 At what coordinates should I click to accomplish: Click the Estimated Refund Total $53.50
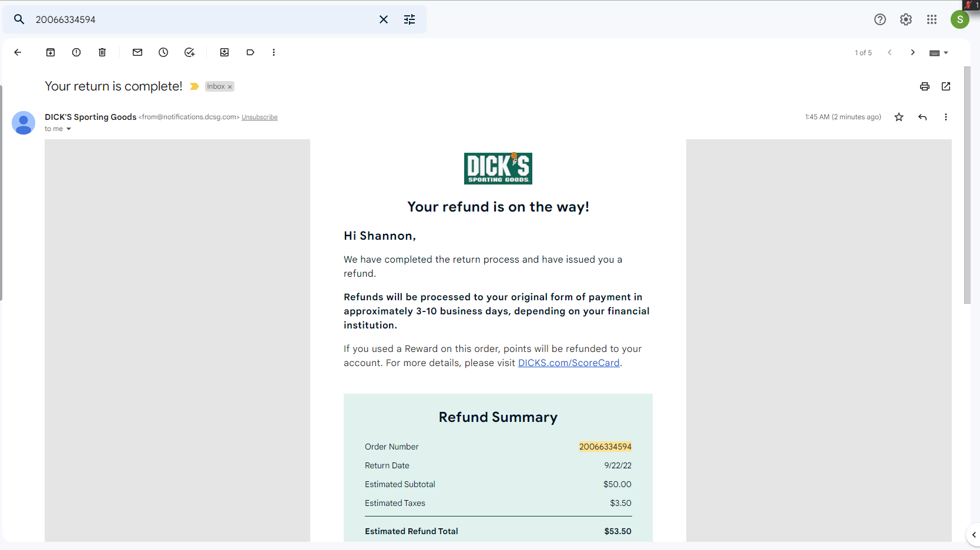[618, 531]
